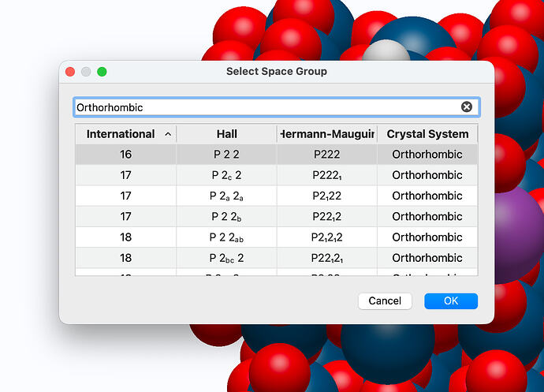Select Hermann-Mauguin P21212 cell

pos(327,237)
